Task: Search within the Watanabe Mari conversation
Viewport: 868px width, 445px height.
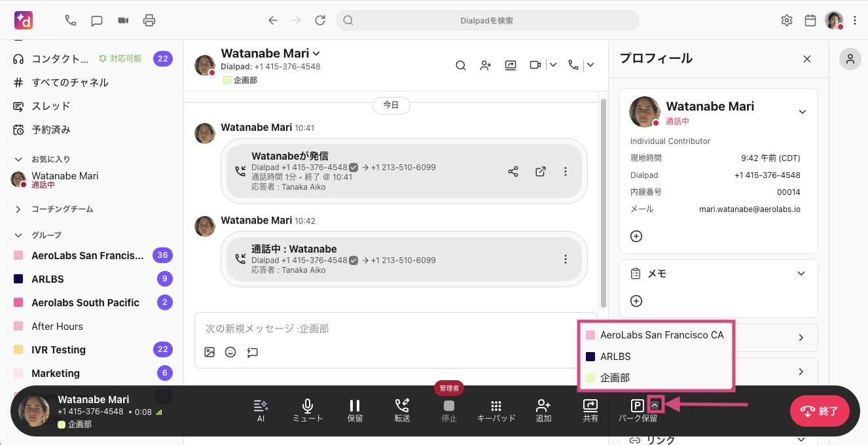Action: (x=461, y=65)
